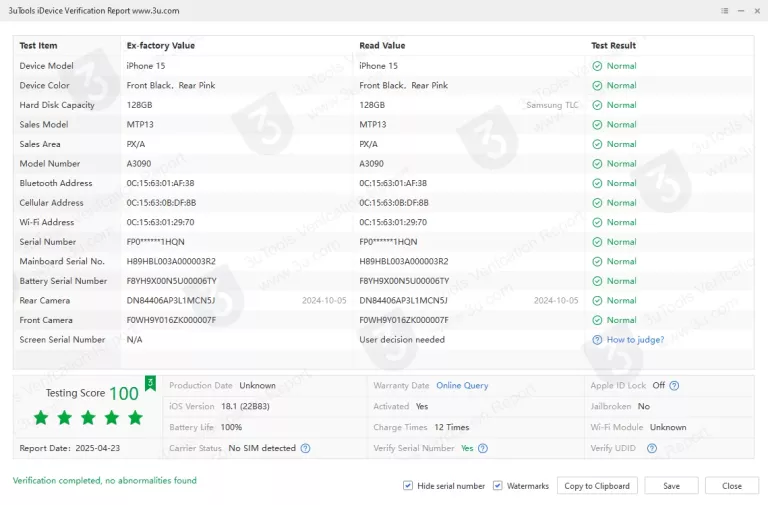Click the iOS Version 18.1 (22B83) value

pyautogui.click(x=245, y=407)
